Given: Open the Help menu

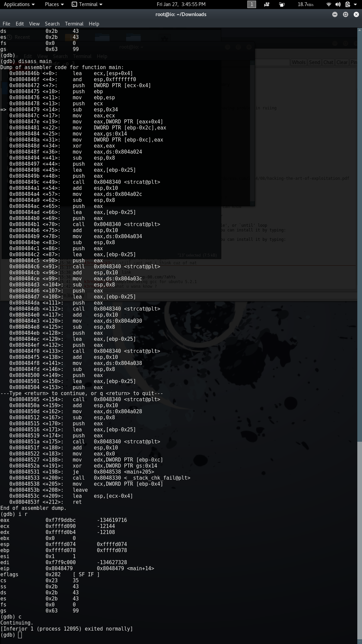Looking at the screenshot, I should click(94, 24).
